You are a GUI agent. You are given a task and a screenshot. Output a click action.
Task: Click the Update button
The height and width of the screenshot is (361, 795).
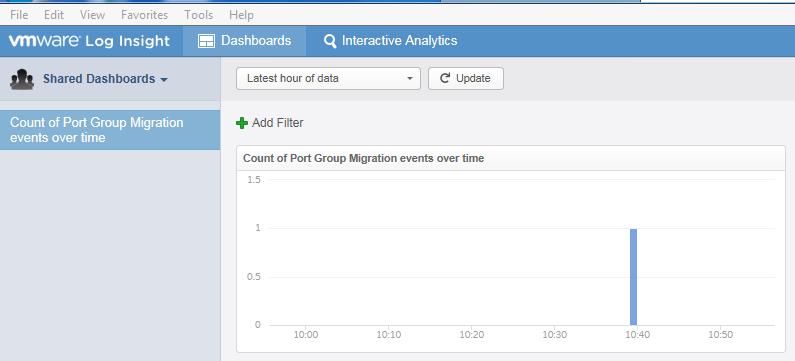point(466,79)
